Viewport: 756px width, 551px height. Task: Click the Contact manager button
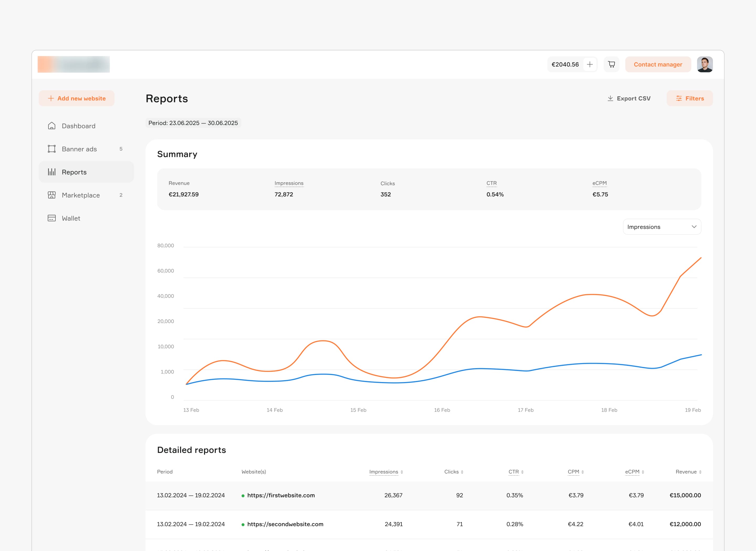click(658, 64)
